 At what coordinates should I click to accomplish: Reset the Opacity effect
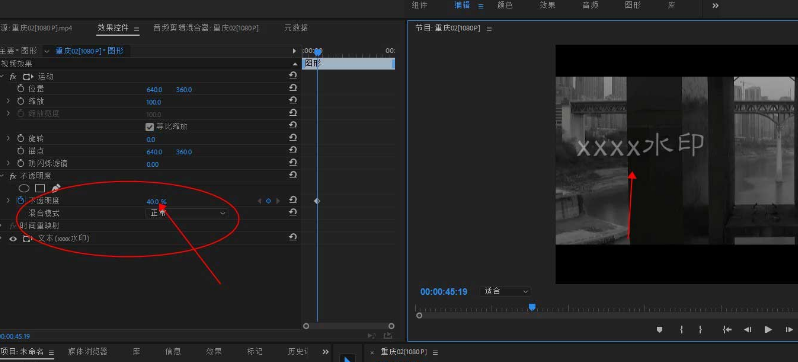pos(293,175)
